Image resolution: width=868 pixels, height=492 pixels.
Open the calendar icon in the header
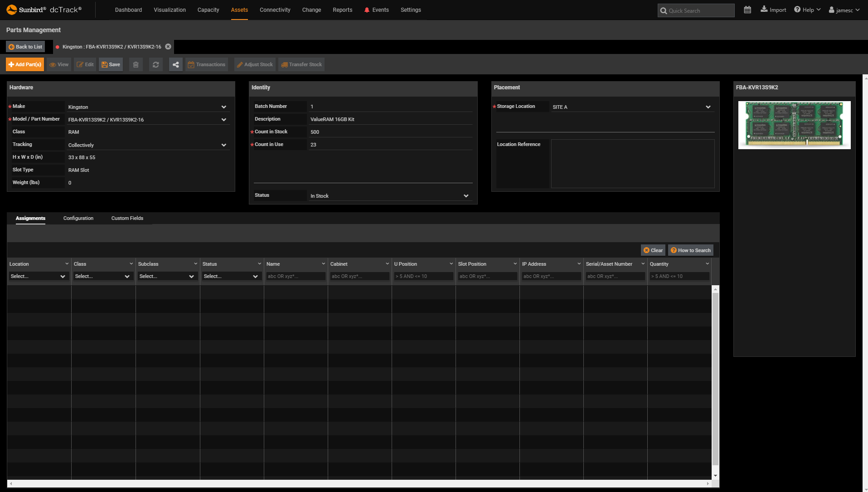747,9
